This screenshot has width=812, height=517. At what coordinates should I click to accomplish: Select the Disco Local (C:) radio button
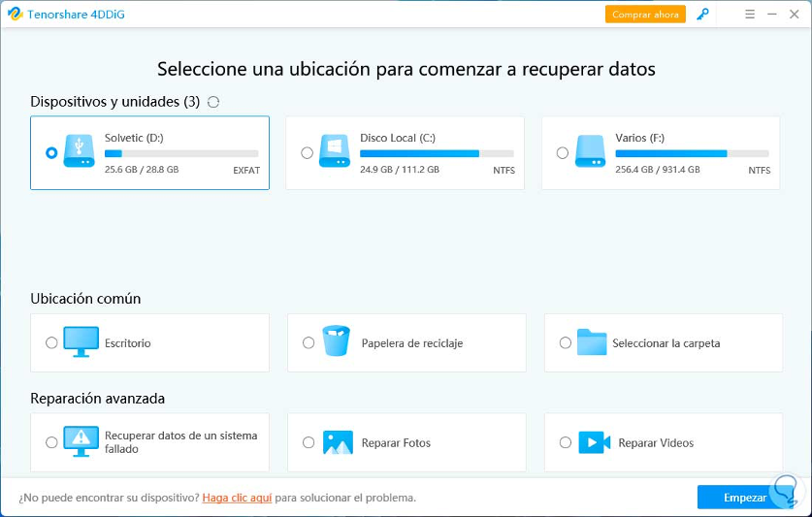tap(308, 153)
